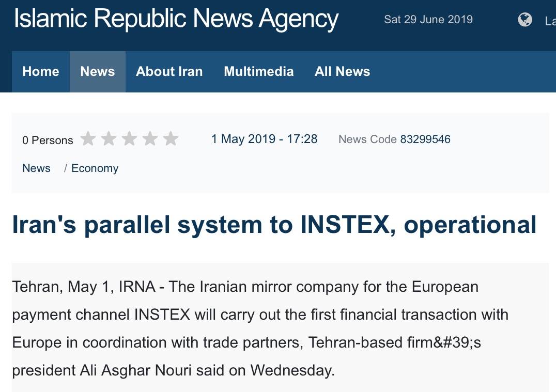Click the 1 May 2019 timestamp
Viewport: 556px width, 392px height.
coord(264,139)
